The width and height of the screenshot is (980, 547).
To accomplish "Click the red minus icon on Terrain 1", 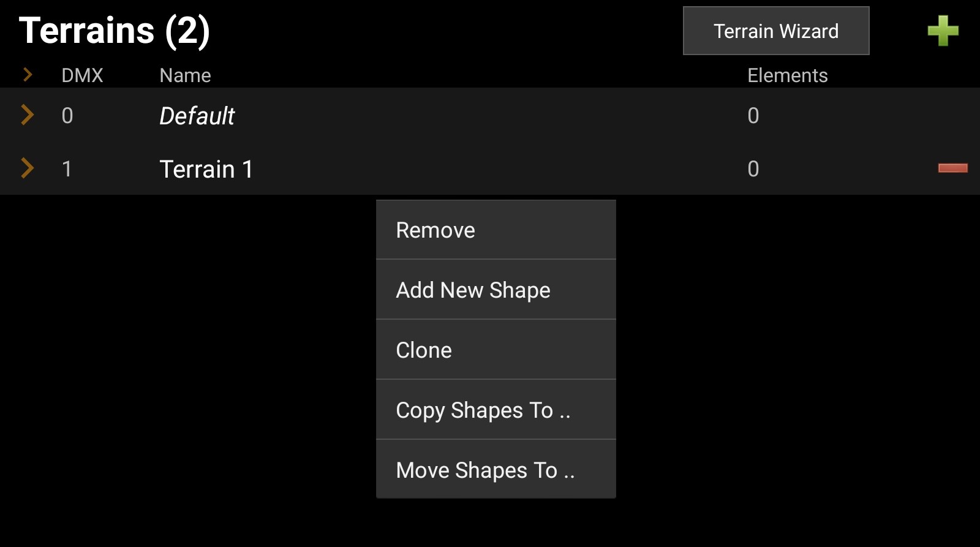I will [951, 169].
